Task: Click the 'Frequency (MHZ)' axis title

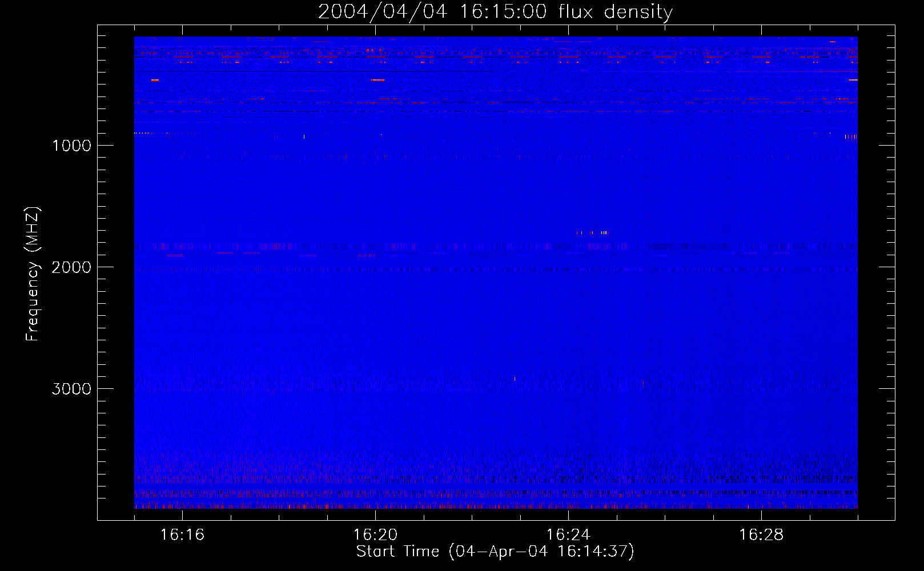Action: pyautogui.click(x=33, y=274)
